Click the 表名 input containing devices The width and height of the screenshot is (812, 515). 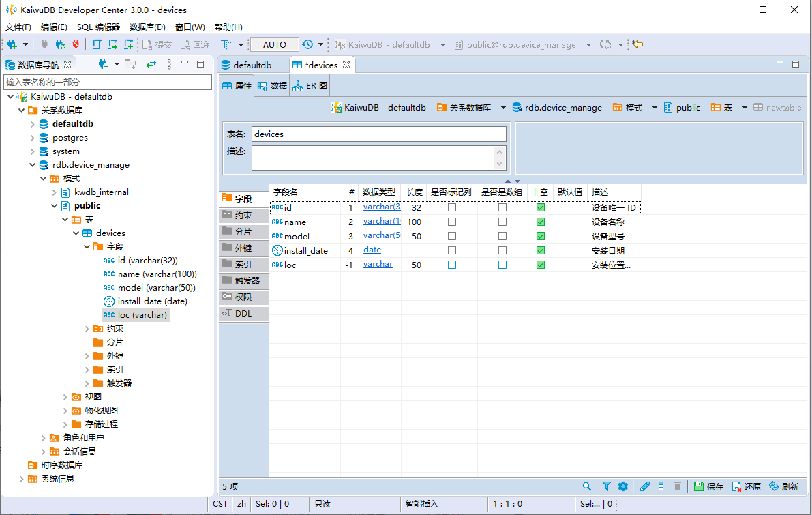coord(379,134)
